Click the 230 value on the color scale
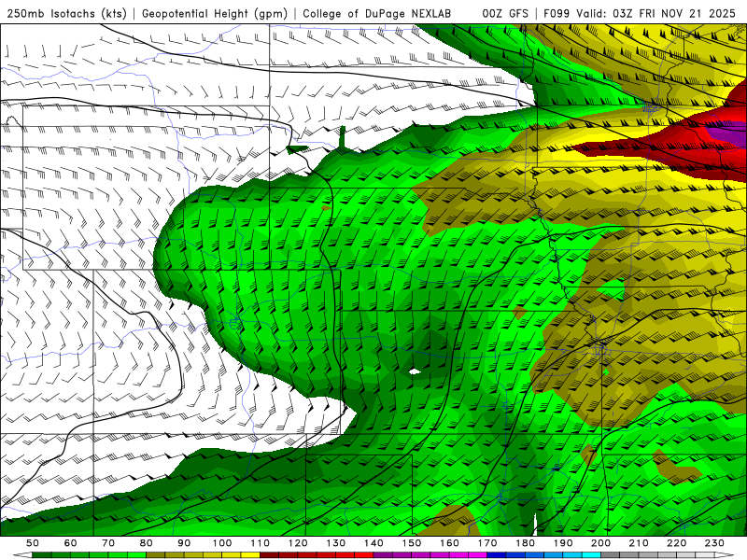 point(714,543)
